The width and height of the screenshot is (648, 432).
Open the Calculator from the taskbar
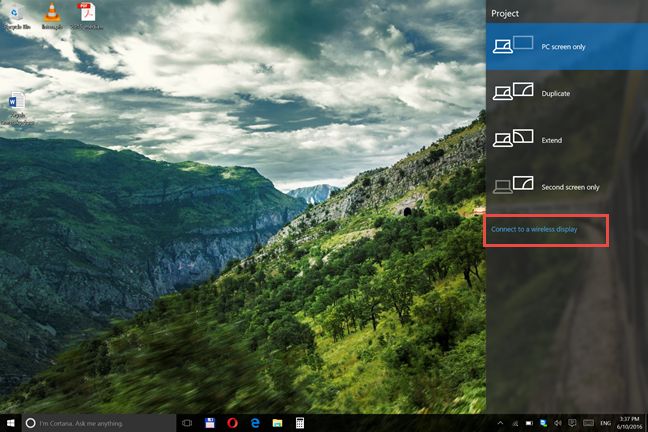click(300, 423)
